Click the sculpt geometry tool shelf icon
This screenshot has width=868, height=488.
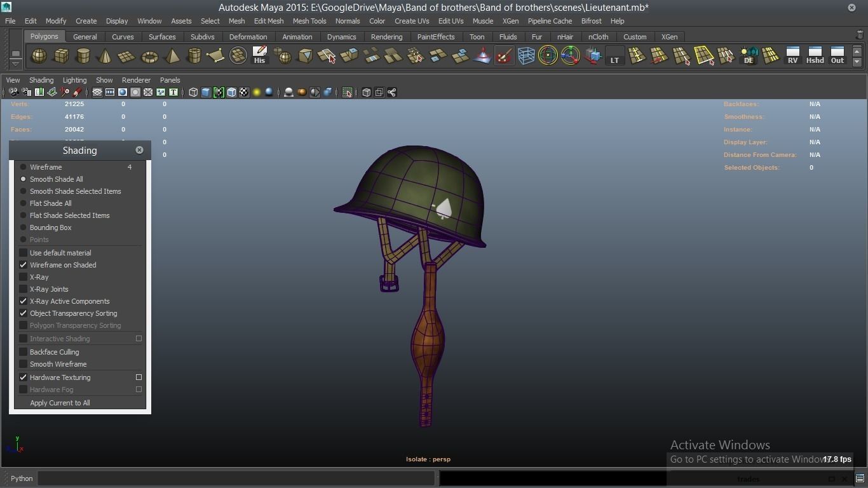[504, 57]
